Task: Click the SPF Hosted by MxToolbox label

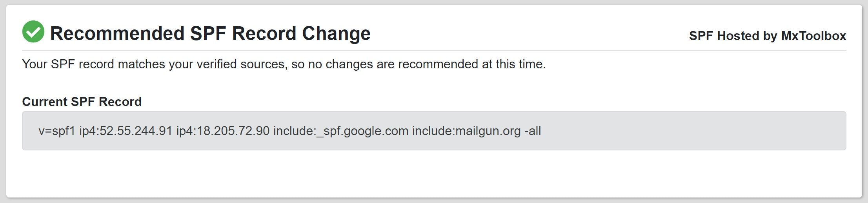Action: (767, 36)
